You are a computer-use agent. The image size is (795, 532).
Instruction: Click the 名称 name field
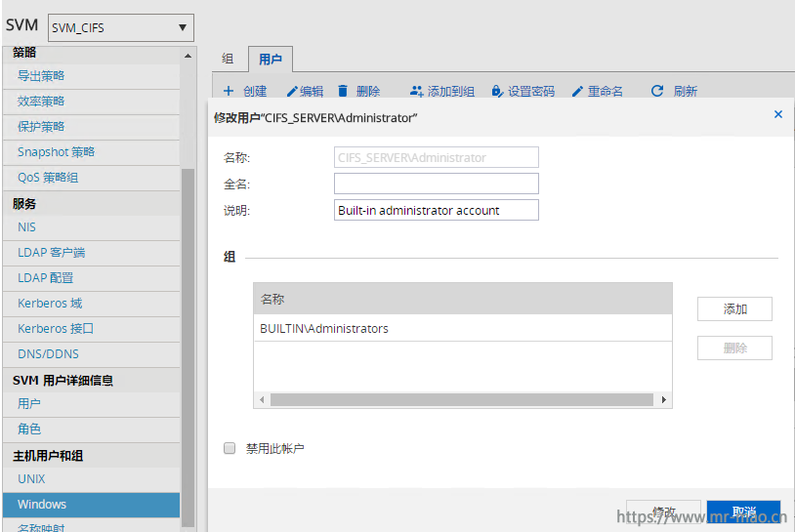point(436,157)
